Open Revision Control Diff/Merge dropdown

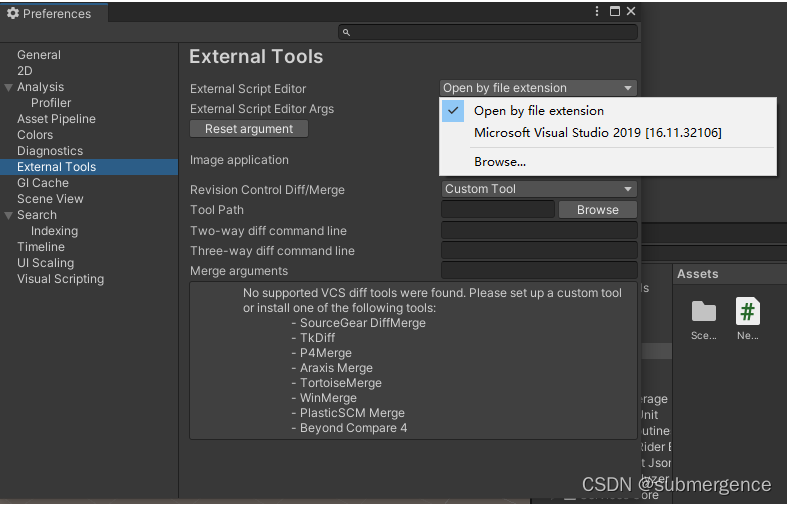click(538, 189)
